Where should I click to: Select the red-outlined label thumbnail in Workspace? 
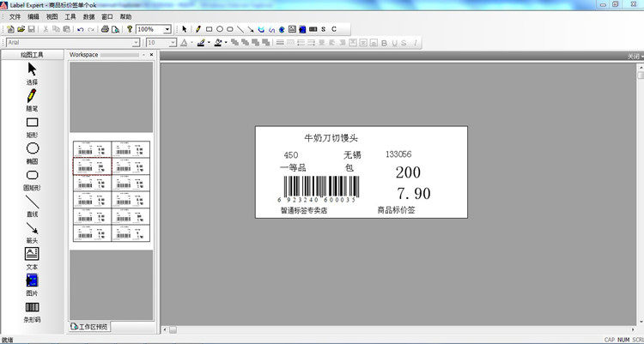93,166
